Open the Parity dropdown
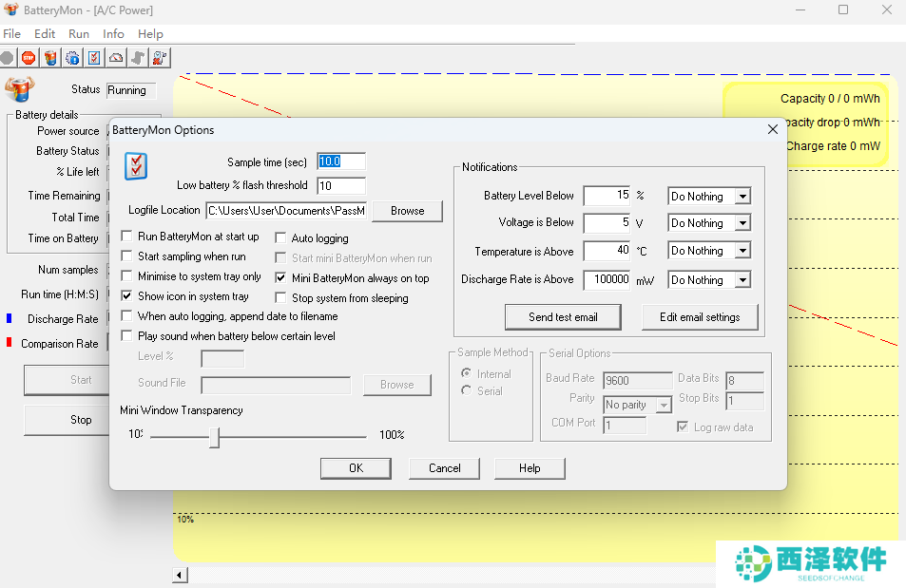This screenshot has height=588, width=906. pyautogui.click(x=664, y=405)
